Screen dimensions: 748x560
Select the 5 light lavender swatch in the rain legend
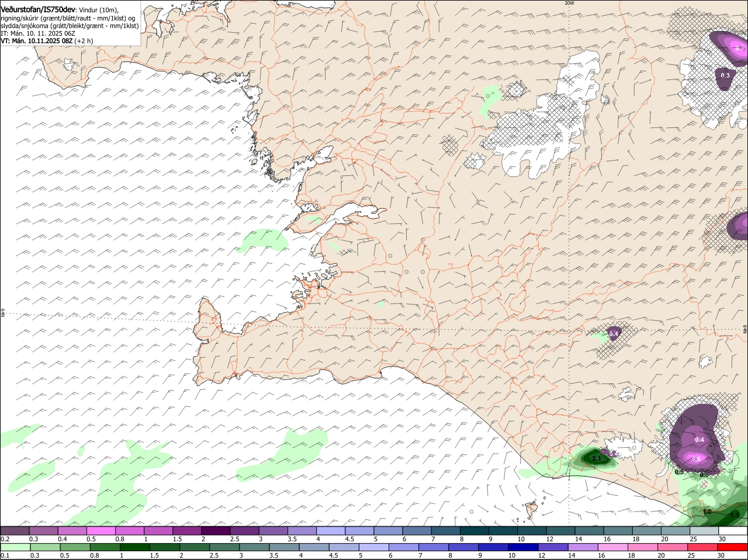click(374, 547)
